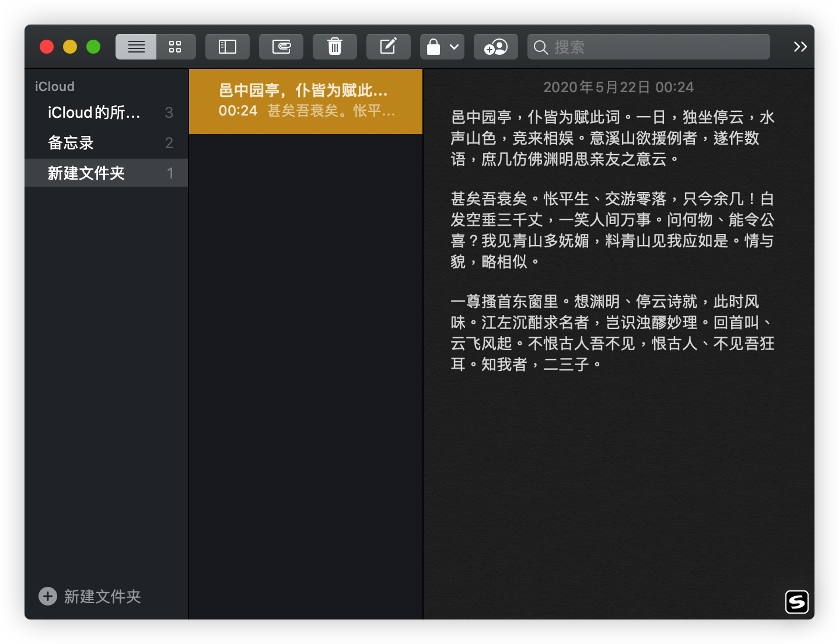Create a new note with compose icon
Image resolution: width=839 pixels, height=644 pixels.
pyautogui.click(x=388, y=47)
